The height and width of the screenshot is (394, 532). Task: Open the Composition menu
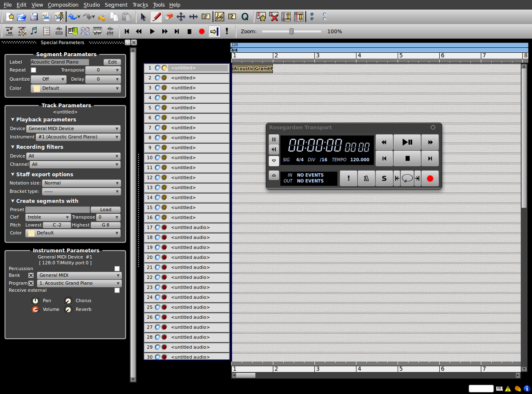coord(63,5)
